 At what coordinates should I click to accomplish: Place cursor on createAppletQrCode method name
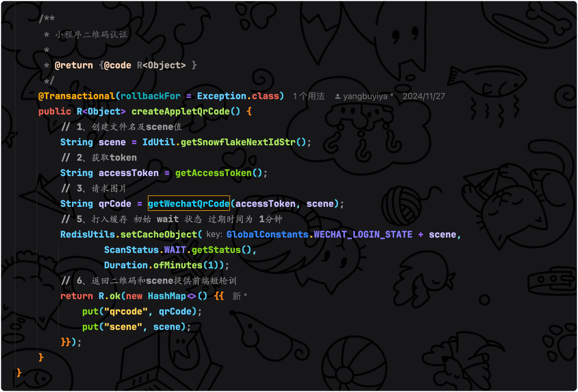180,111
